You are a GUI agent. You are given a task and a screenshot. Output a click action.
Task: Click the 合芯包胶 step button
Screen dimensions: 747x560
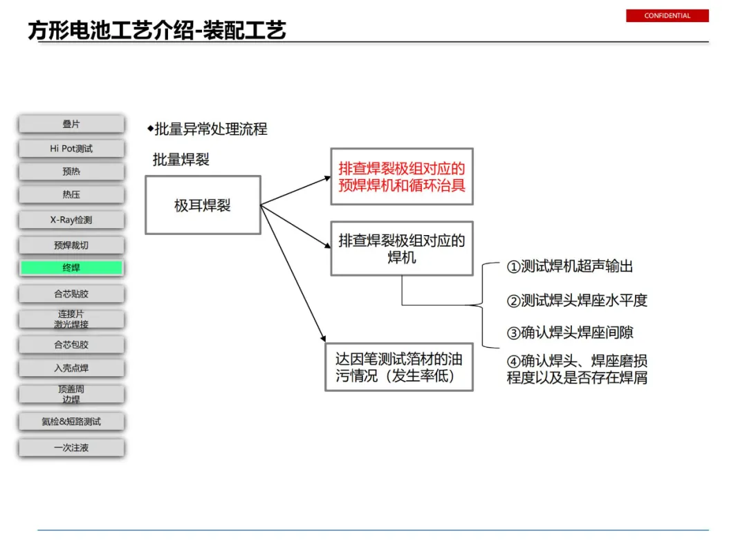point(71,344)
